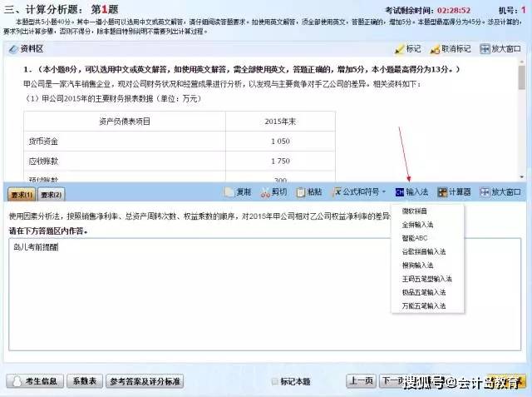Image resolution: width=532 pixels, height=397 pixels.
Task: Open 参考答案及评分标准
Action: coord(145,381)
